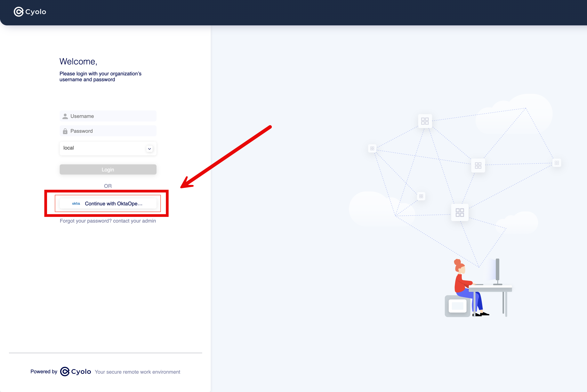Click Continue with OktaOpe button
The height and width of the screenshot is (392, 587).
[x=108, y=203]
